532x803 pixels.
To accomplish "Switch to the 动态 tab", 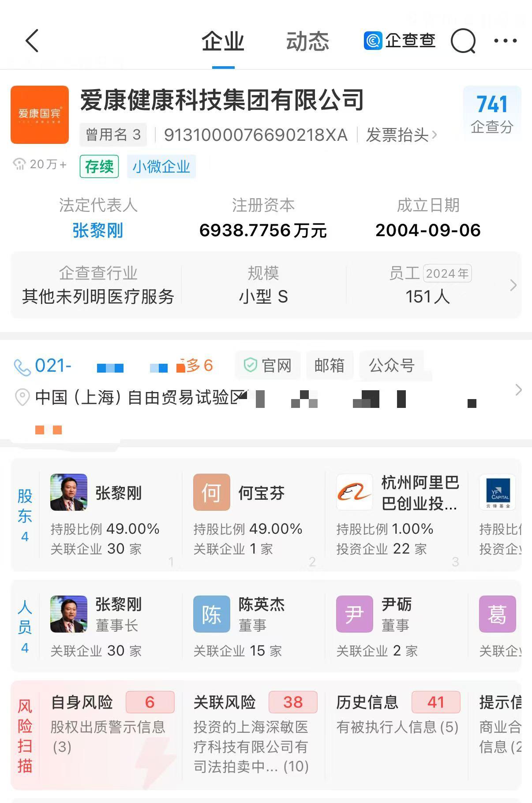I will tap(307, 41).
